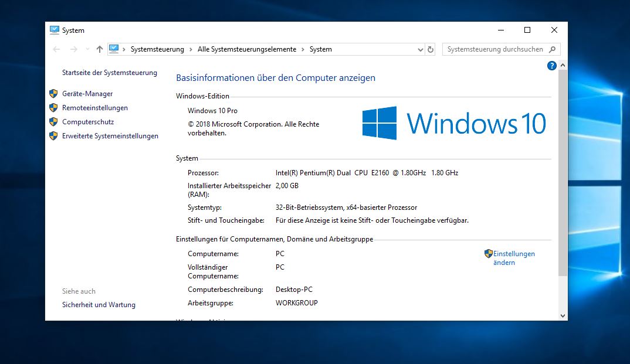
Task: Click the System breadcrumb segment
Action: (x=321, y=49)
